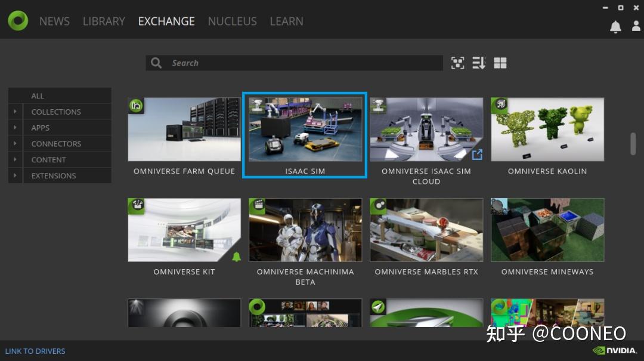Click the external link icon on Isaac Sim Cloud
Viewport: 644px width, 361px height.
click(x=477, y=154)
